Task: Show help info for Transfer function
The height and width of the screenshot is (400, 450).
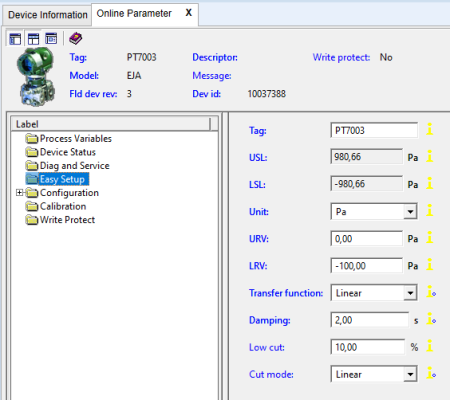Action: click(x=431, y=292)
